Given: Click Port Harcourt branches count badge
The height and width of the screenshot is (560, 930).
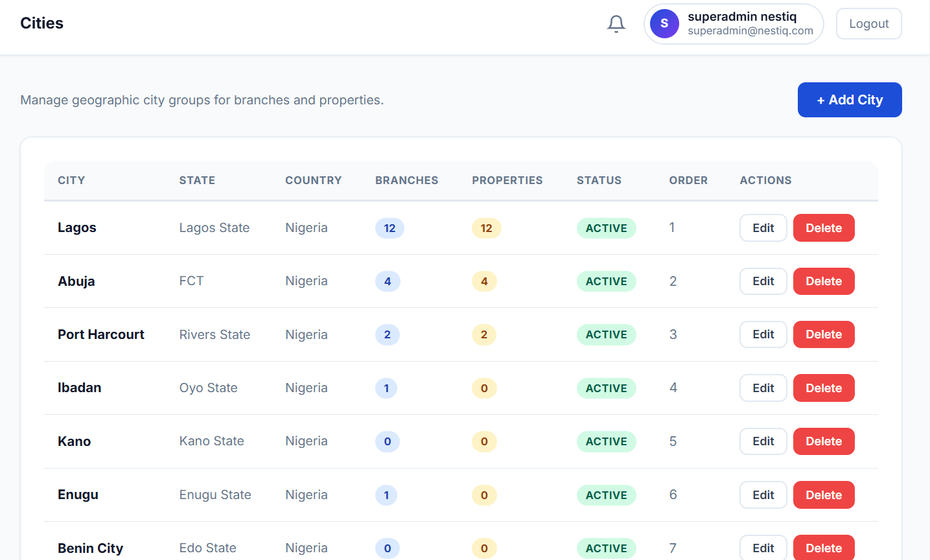Looking at the screenshot, I should [388, 334].
